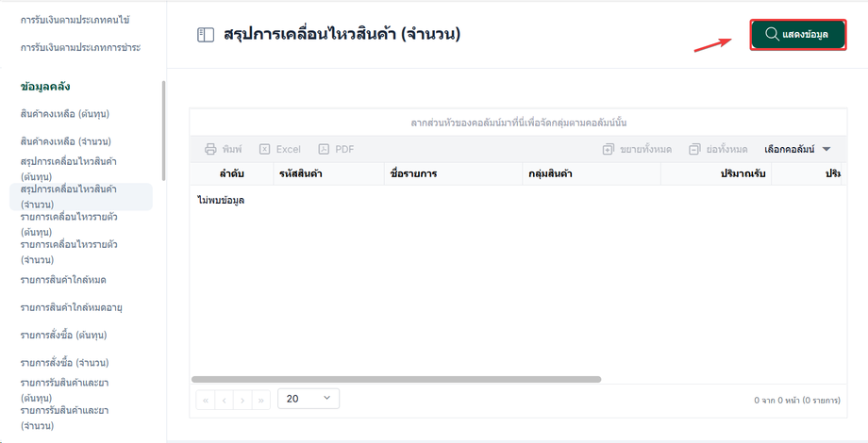Open the 20 rows page-size dropdown
This screenshot has height=443, width=868.
(309, 399)
